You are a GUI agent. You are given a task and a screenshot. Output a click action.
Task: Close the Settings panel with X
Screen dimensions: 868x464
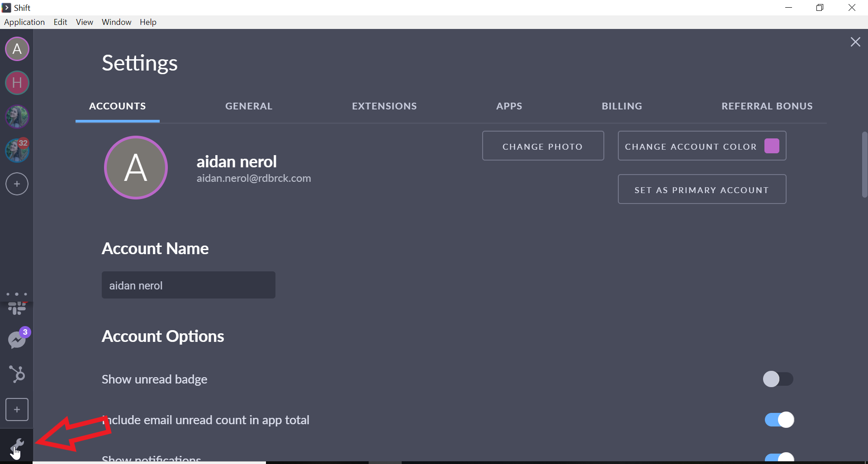(855, 42)
